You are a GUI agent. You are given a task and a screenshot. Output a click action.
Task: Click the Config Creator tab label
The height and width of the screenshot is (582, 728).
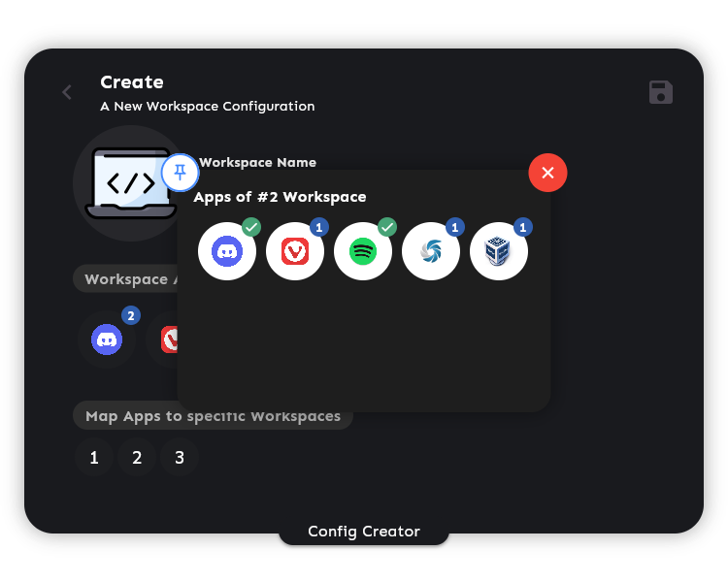(364, 532)
